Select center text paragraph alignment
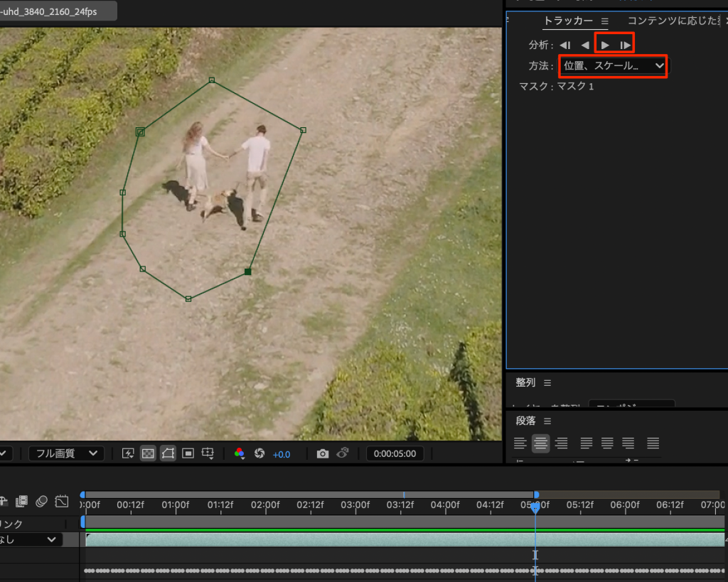Screen dimensions: 728x582 tap(541, 443)
